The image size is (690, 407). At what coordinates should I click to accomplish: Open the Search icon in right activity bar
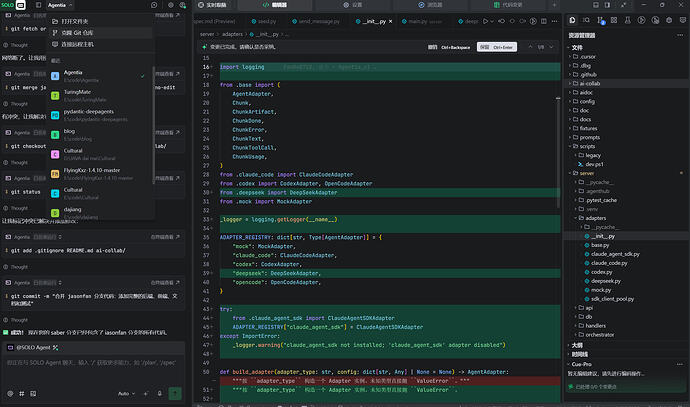point(586,20)
